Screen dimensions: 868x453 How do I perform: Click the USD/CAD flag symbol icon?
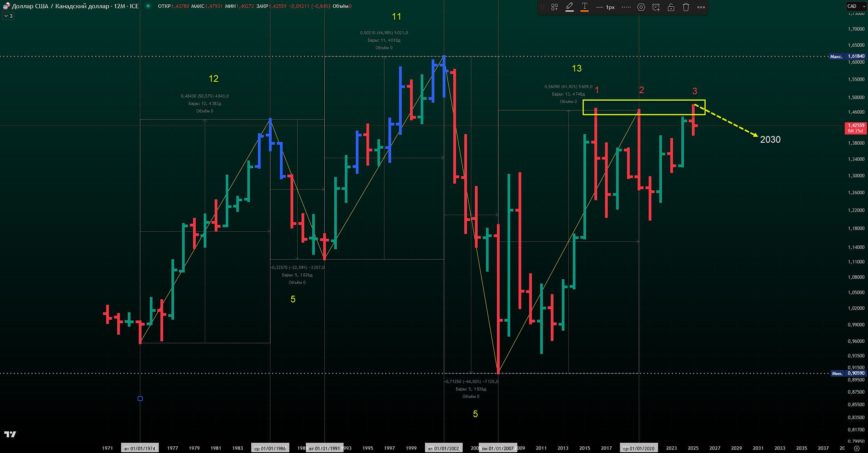[6, 6]
